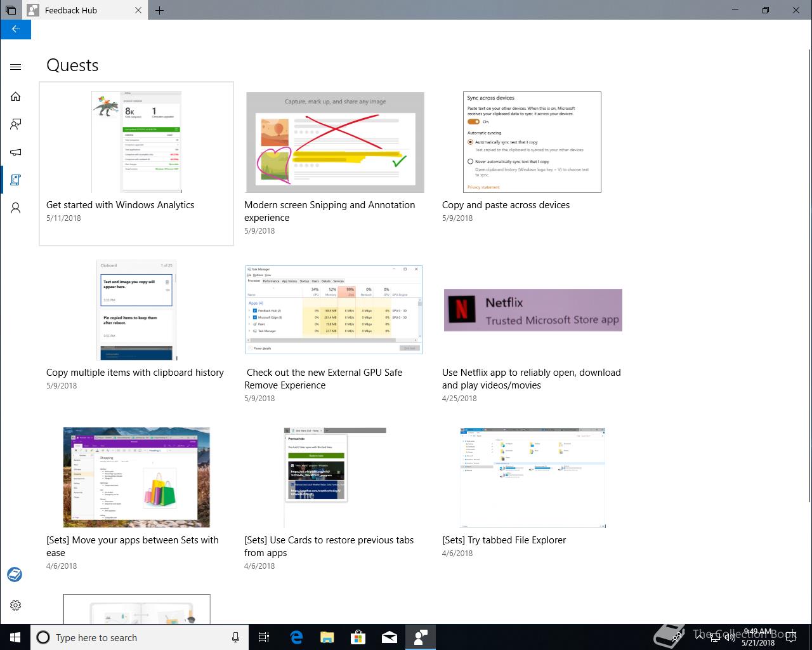Open the tabbed File Explorer thumbnail
This screenshot has height=650, width=812.
pos(532,477)
